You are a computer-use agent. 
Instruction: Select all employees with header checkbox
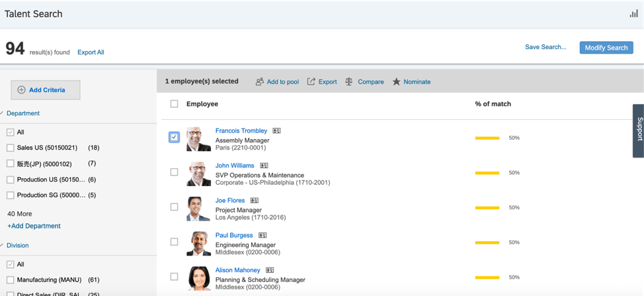(x=174, y=104)
